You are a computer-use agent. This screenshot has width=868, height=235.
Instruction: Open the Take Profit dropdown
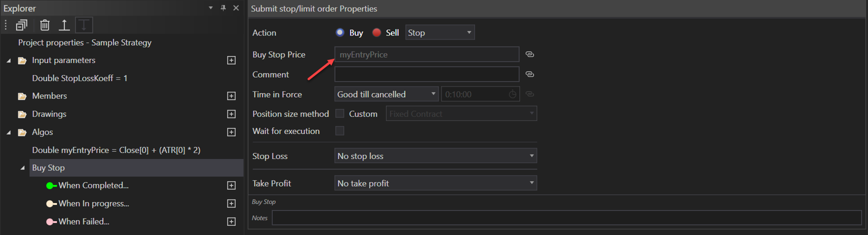435,183
